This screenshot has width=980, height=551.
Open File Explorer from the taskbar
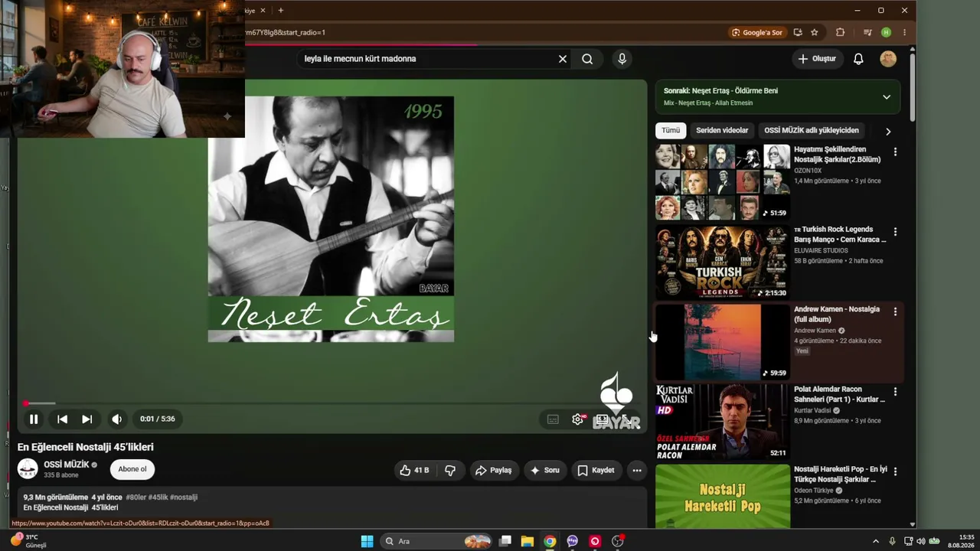(528, 542)
